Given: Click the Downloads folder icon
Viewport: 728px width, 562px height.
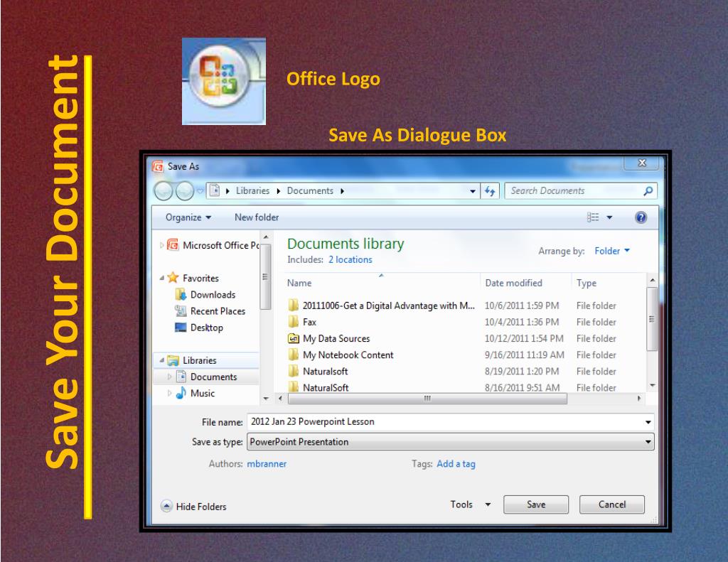Looking at the screenshot, I should [x=181, y=294].
